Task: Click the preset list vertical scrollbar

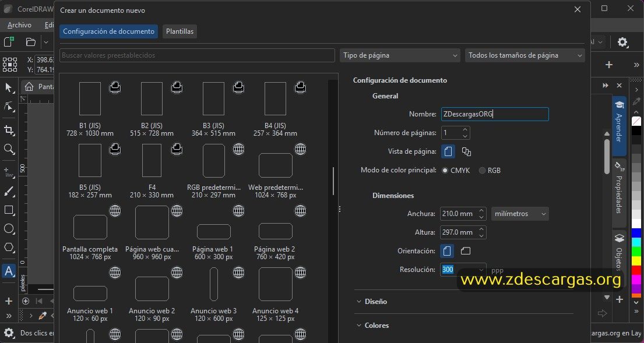Action: click(333, 181)
